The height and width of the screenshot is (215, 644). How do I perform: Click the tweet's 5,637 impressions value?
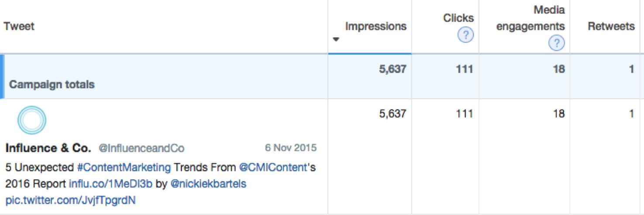pos(393,114)
